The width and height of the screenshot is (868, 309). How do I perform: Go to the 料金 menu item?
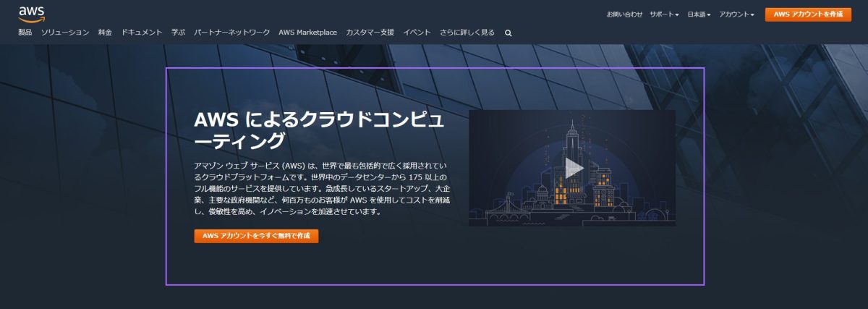(105, 33)
